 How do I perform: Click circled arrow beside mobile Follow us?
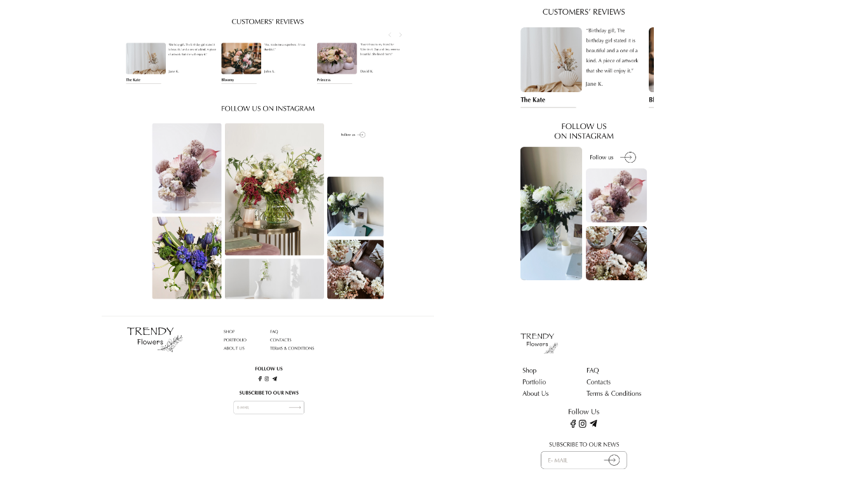[628, 158]
